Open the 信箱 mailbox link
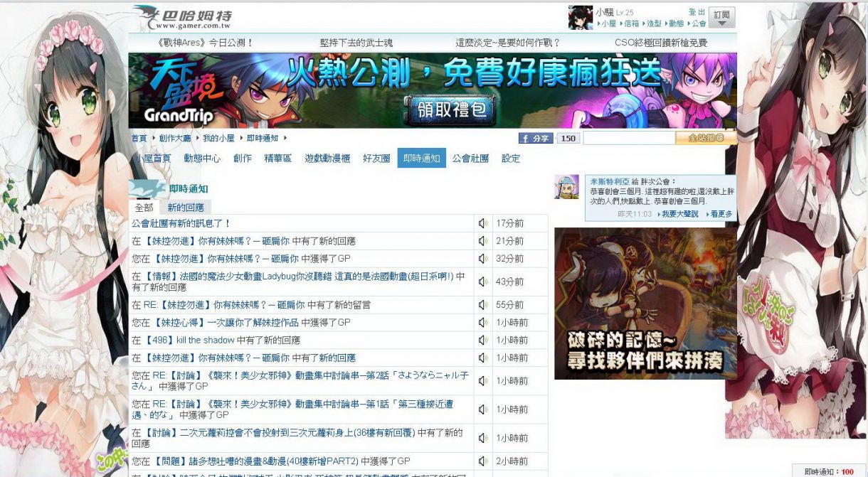This screenshot has height=477, width=868. (631, 23)
